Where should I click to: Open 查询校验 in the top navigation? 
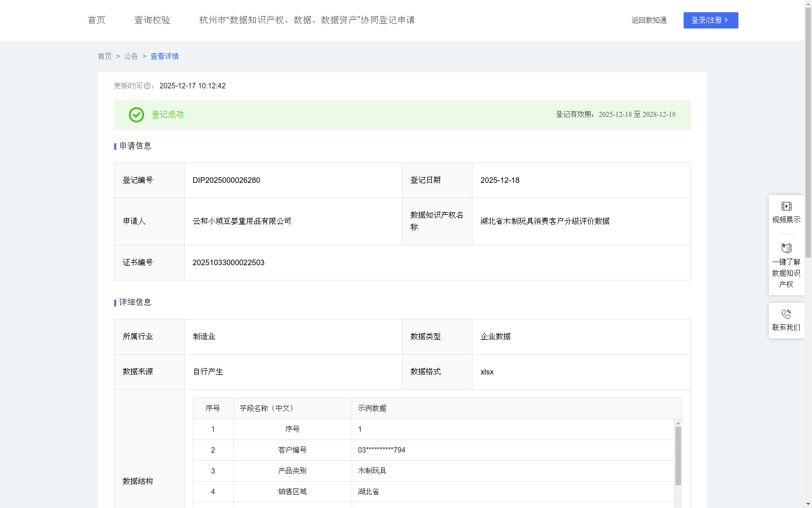[152, 20]
